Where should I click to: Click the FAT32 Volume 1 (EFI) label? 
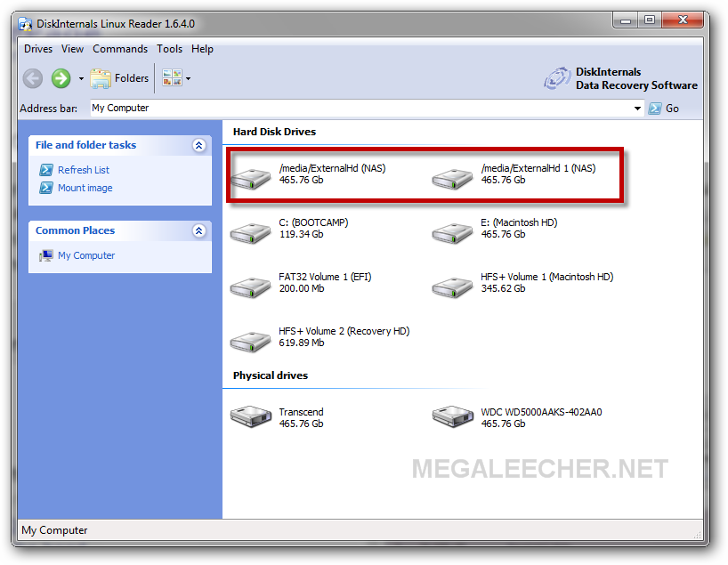pos(325,277)
